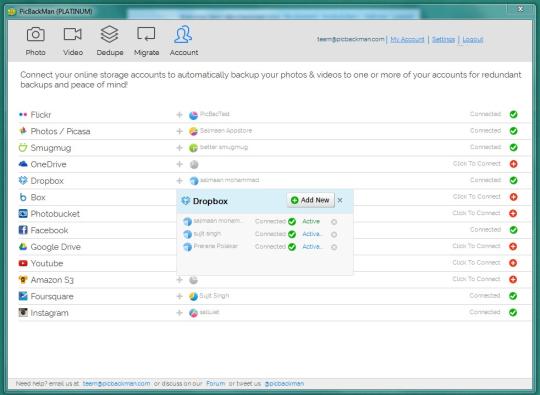Select the Facebook service label
540x395 pixels.
[x=49, y=230]
